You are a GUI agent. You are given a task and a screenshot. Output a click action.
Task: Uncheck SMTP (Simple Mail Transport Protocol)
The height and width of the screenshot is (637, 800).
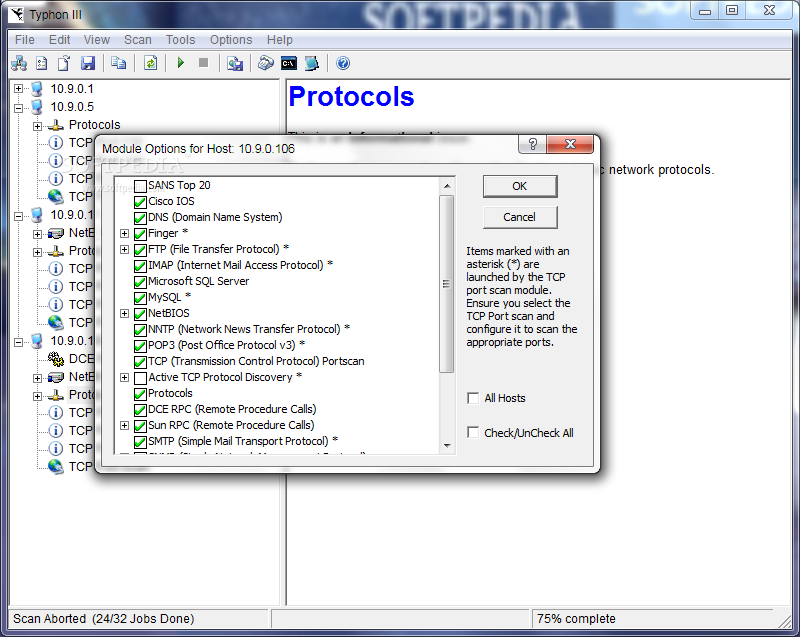point(140,442)
